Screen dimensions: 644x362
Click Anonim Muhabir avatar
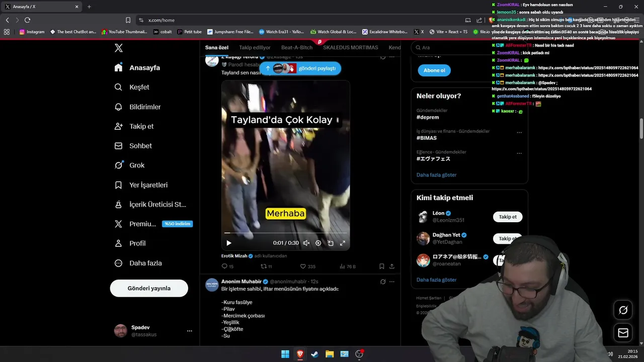tap(212, 285)
